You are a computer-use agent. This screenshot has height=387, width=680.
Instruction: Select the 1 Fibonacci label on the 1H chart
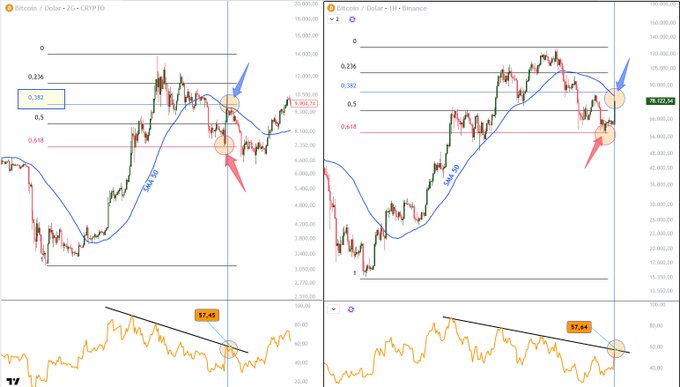354,273
